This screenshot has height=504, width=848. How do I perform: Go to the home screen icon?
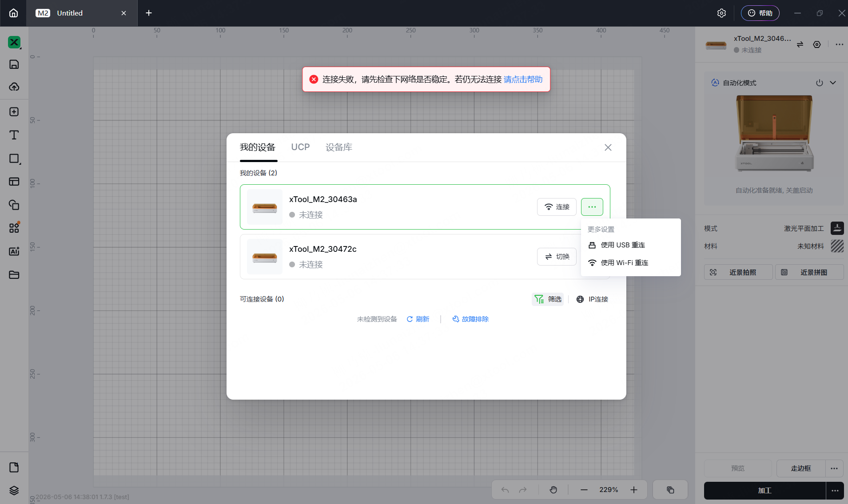pos(13,13)
